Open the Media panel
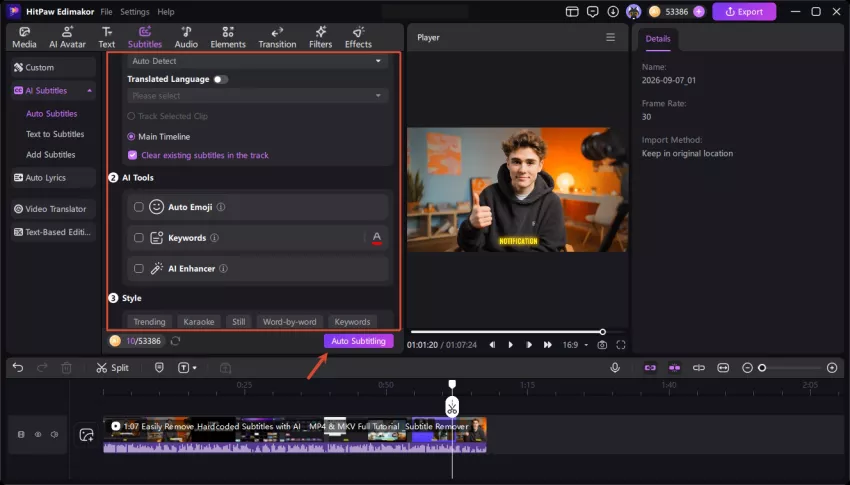The height and width of the screenshot is (485, 850). point(24,37)
